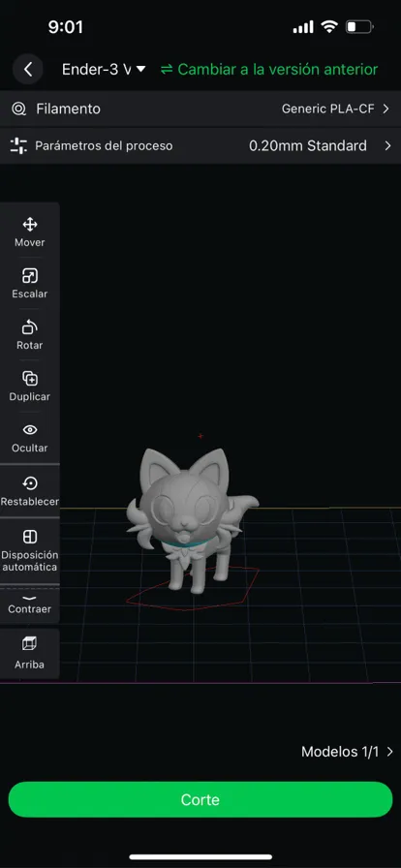This screenshot has width=401, height=868.
Task: Tap the Duplicar duplicate icon
Action: [x=29, y=379]
